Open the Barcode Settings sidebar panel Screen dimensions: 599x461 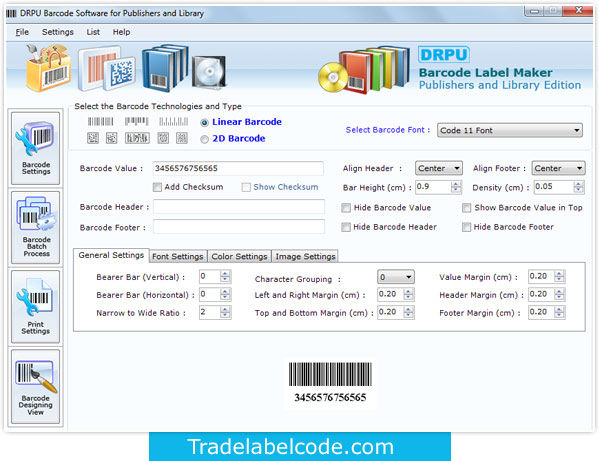pyautogui.click(x=36, y=148)
